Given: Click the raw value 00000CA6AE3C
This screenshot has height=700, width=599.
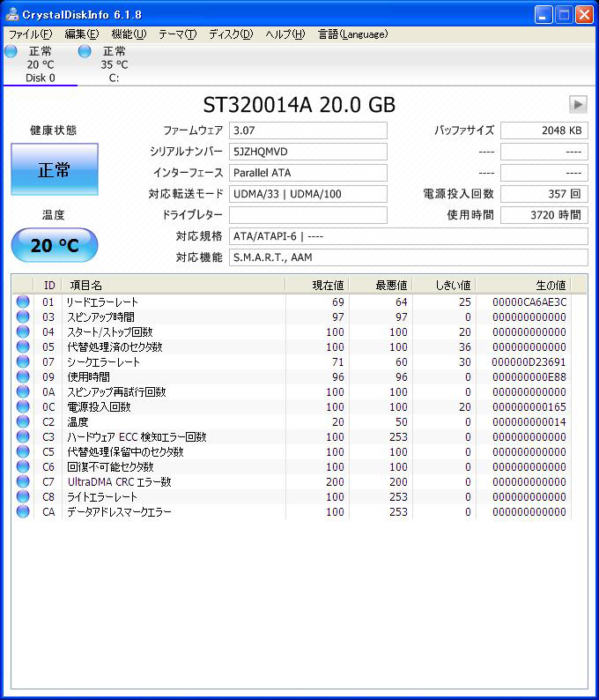Looking at the screenshot, I should click(x=529, y=302).
